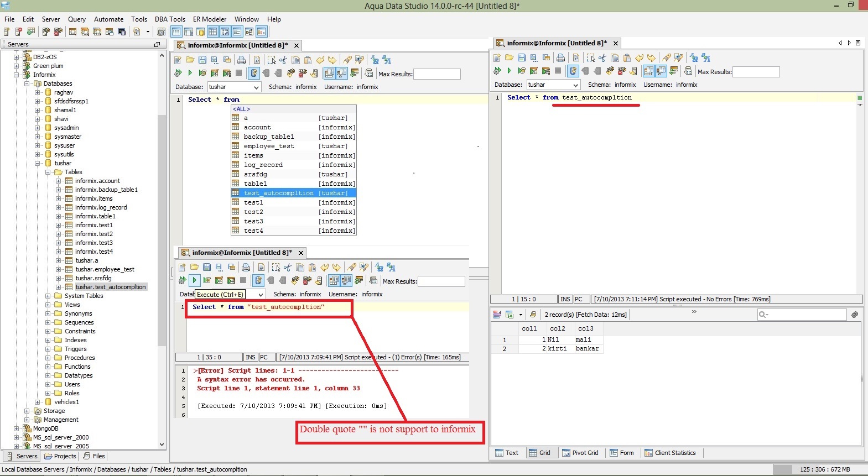
Task: Click New Script icon in top-left query window
Action: tap(178, 60)
